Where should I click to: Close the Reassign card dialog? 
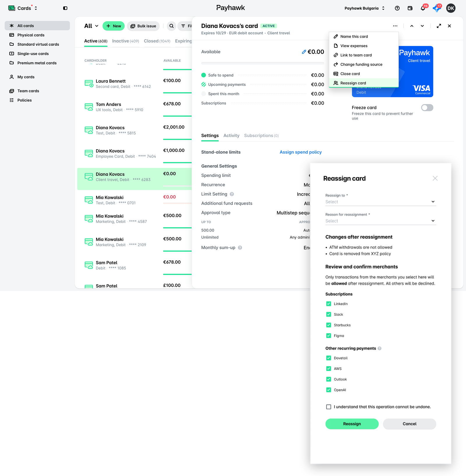tap(435, 178)
